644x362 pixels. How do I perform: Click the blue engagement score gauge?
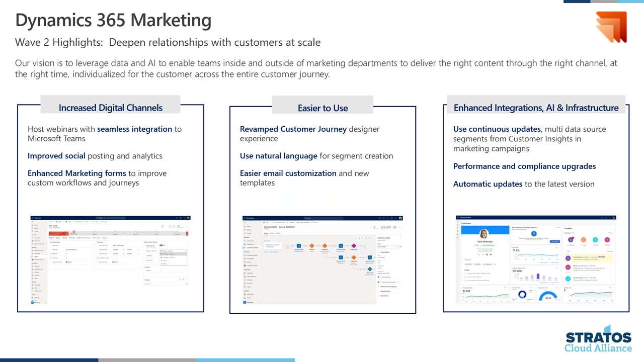[548, 296]
